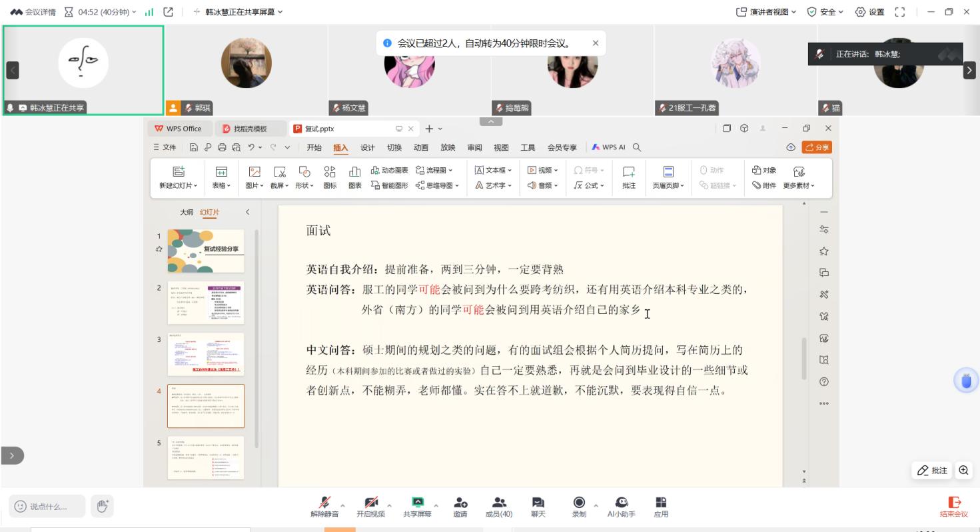Unmute the microphone

(324, 503)
